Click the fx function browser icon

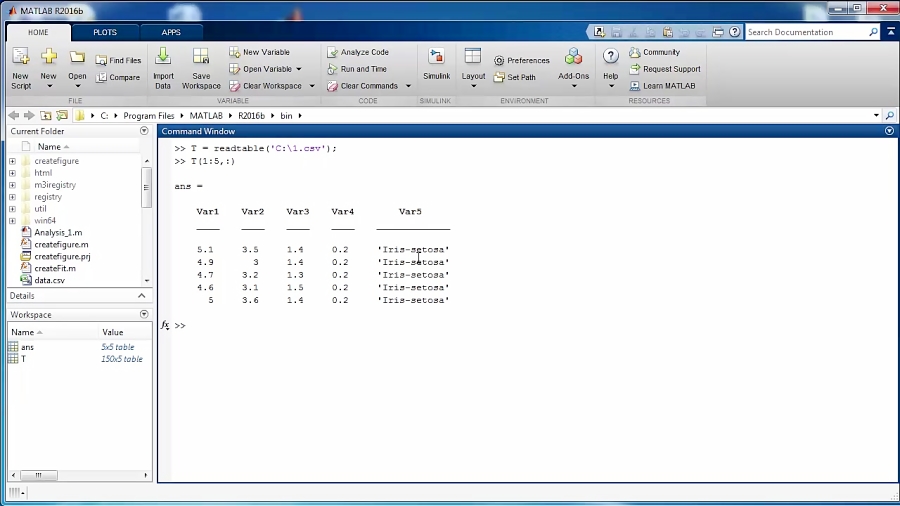click(x=165, y=325)
